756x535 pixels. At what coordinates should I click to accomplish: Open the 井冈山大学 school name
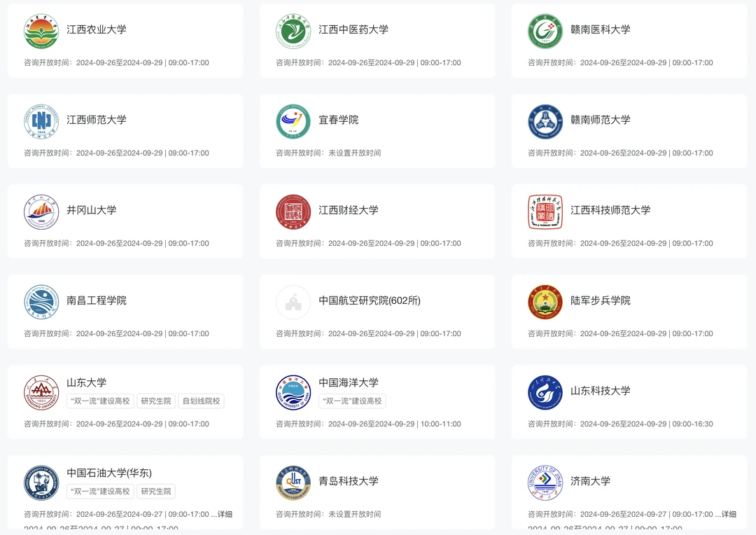pyautogui.click(x=92, y=210)
